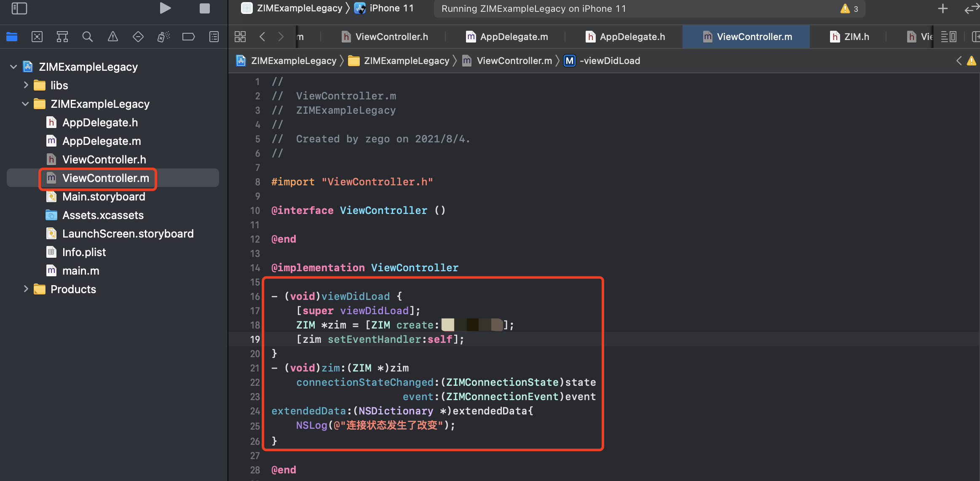Open the breakpoint navigator
The width and height of the screenshot is (980, 481).
point(188,37)
